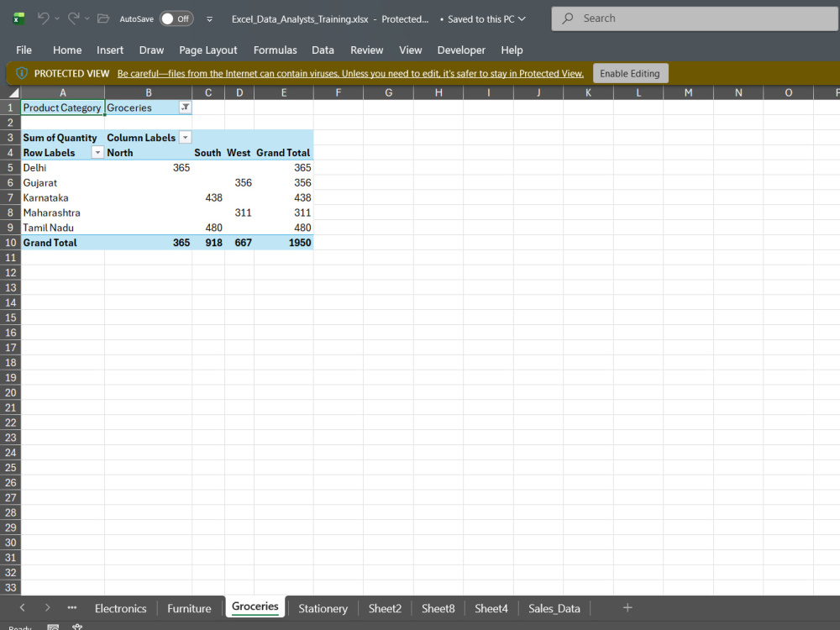This screenshot has width=840, height=630.
Task: Select the Tamil Nadu row label
Action: coord(62,228)
